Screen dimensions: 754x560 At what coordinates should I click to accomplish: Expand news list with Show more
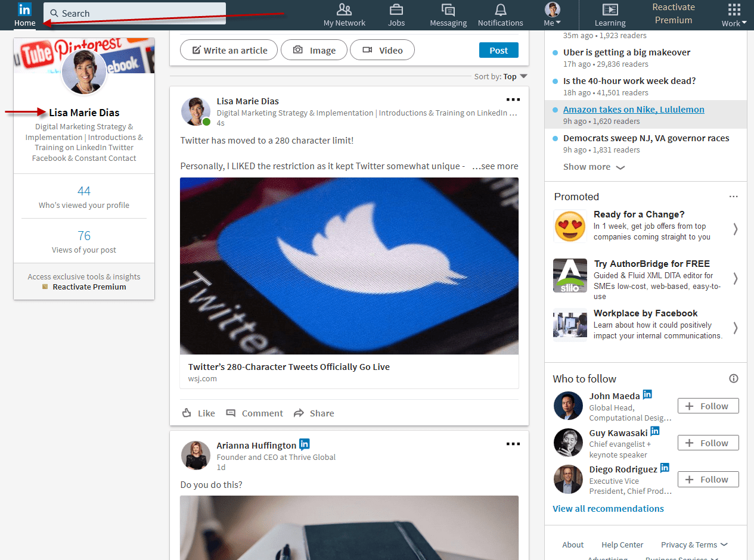point(594,167)
